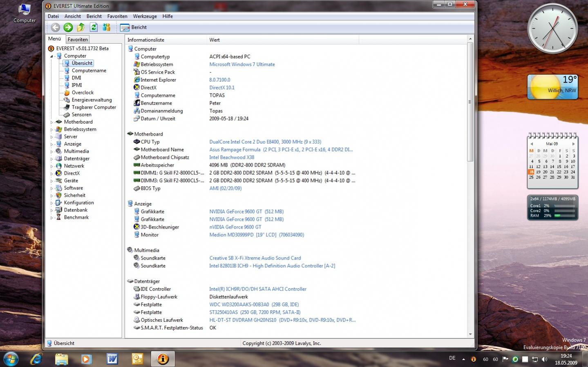Click the Internet Explorer row icon
The height and width of the screenshot is (367, 588).
click(x=137, y=80)
